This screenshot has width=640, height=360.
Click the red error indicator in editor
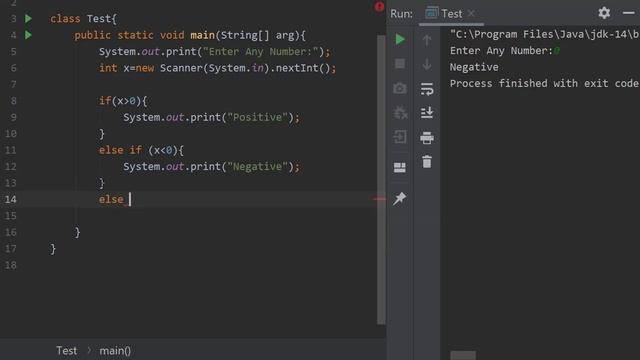[379, 7]
